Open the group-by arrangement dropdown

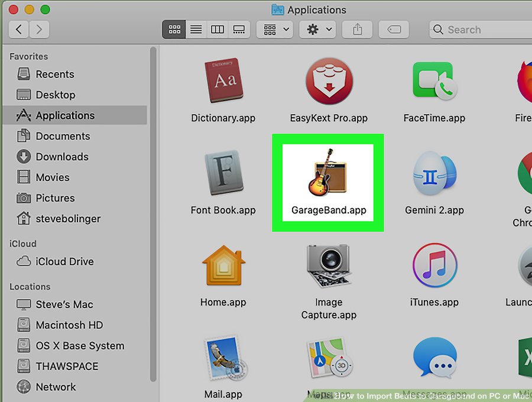275,30
